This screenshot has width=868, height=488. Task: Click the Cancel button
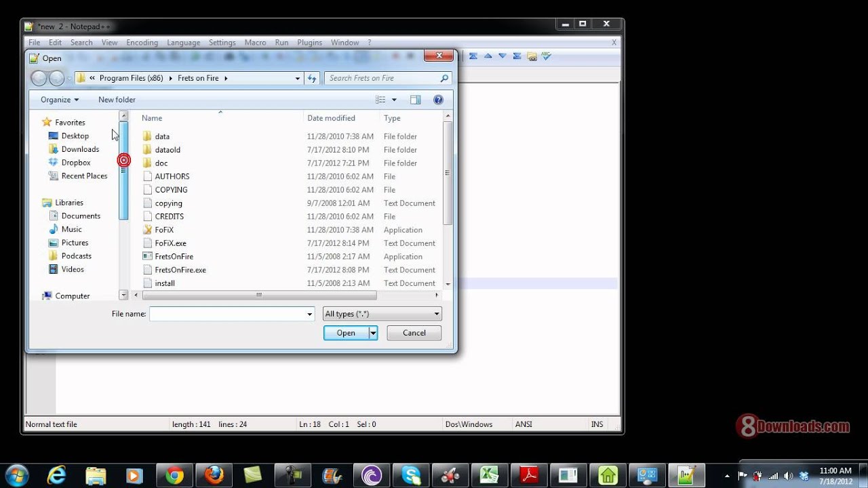coord(414,333)
